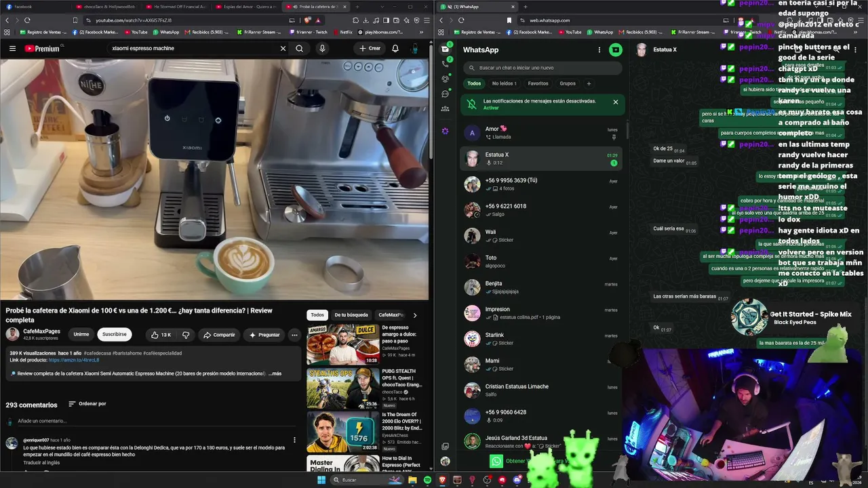Click the Compartir share button
Viewport: 868px width, 488px height.
pos(218,335)
